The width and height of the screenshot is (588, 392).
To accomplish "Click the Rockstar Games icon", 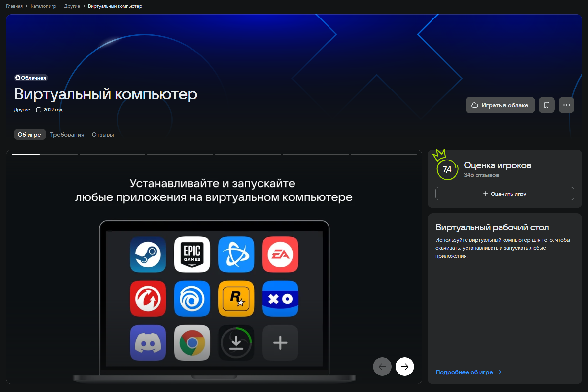I will pyautogui.click(x=236, y=299).
